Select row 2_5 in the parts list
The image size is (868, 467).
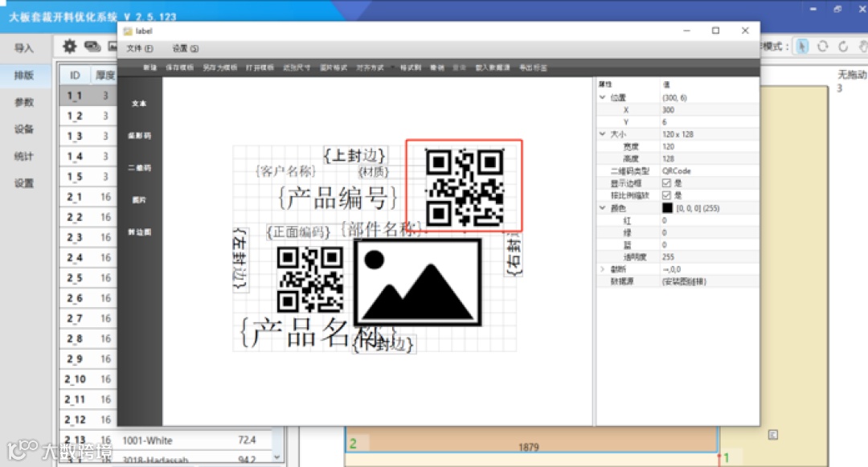click(x=88, y=278)
